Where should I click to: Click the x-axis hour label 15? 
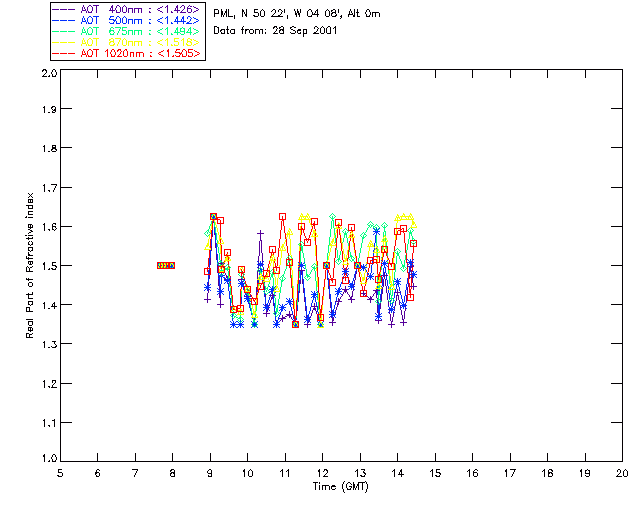[x=435, y=473]
